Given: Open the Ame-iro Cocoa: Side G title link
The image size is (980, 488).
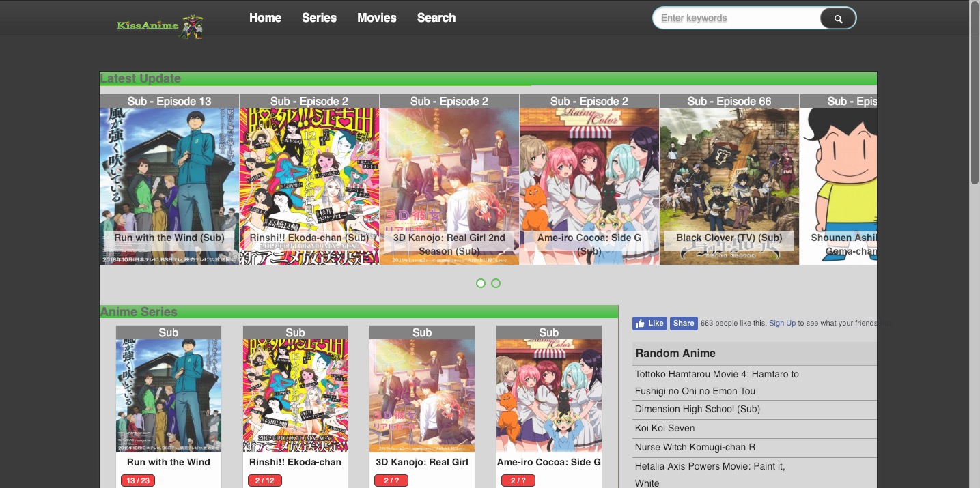Looking at the screenshot, I should click(x=549, y=462).
